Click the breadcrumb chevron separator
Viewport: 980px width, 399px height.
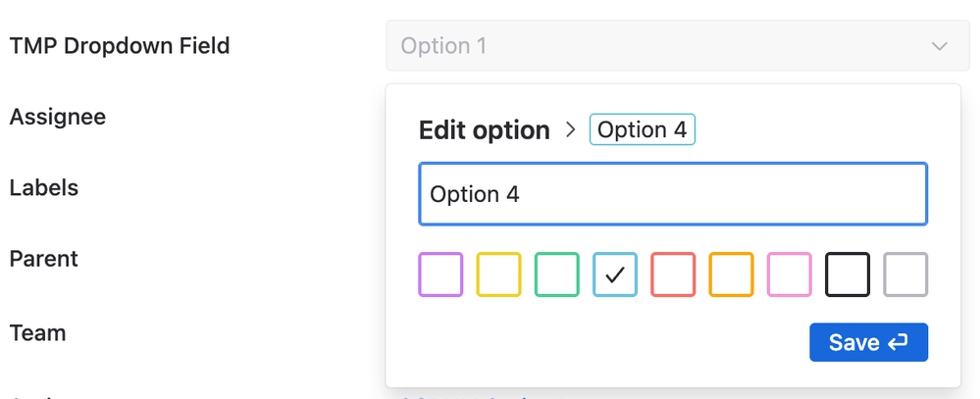pyautogui.click(x=570, y=129)
